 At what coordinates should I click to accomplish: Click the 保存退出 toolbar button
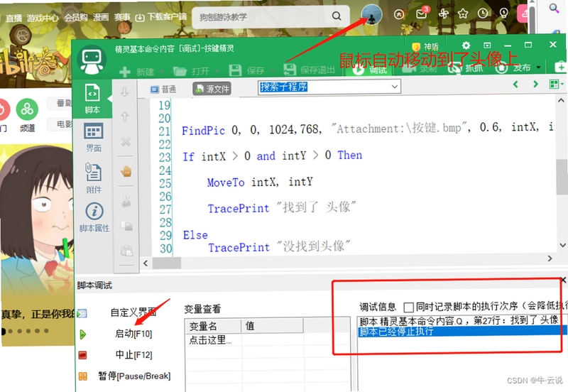(x=309, y=70)
